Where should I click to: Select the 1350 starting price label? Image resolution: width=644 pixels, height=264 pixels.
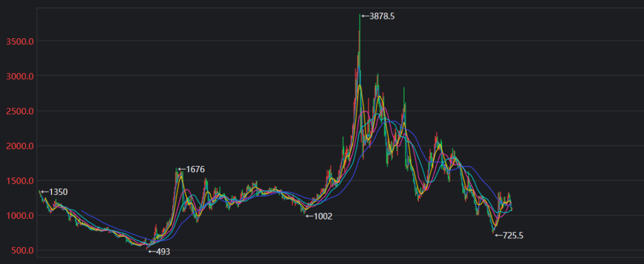coord(54,192)
